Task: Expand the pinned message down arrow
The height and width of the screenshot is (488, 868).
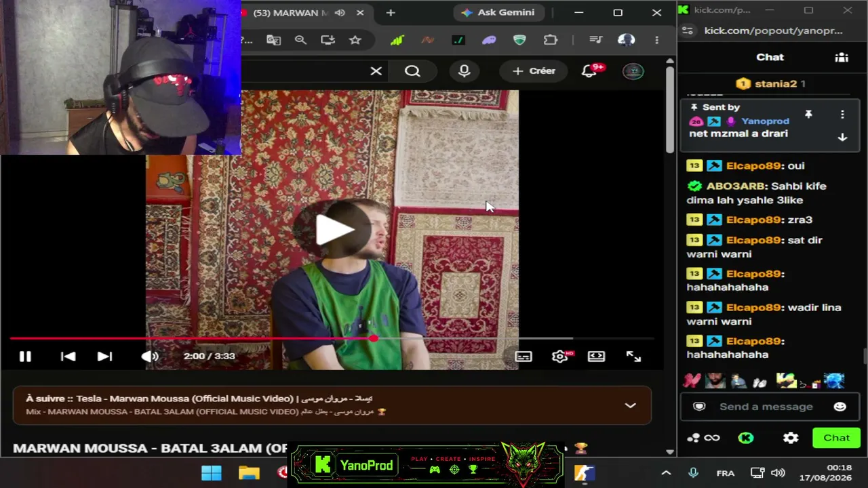Action: [842, 137]
